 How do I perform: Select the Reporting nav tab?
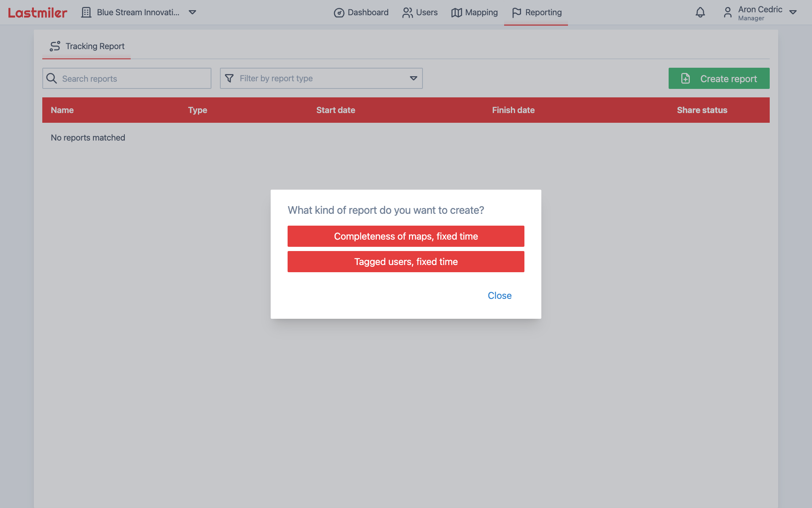536,13
